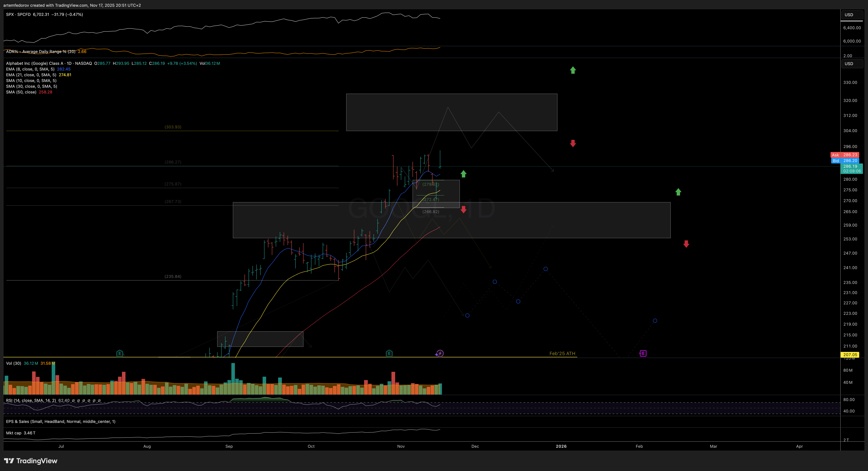
Task: Select the green up arrow near 275.00 level
Action: point(678,192)
